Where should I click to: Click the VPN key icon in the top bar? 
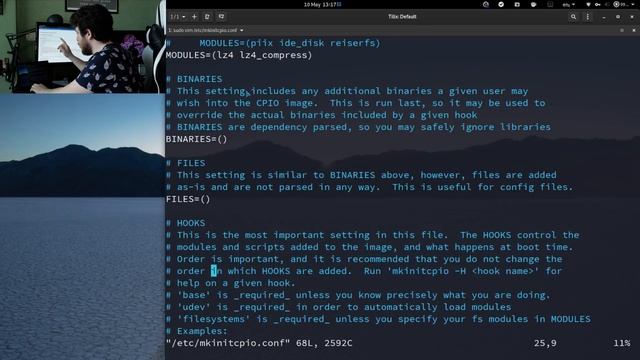coord(598,4)
